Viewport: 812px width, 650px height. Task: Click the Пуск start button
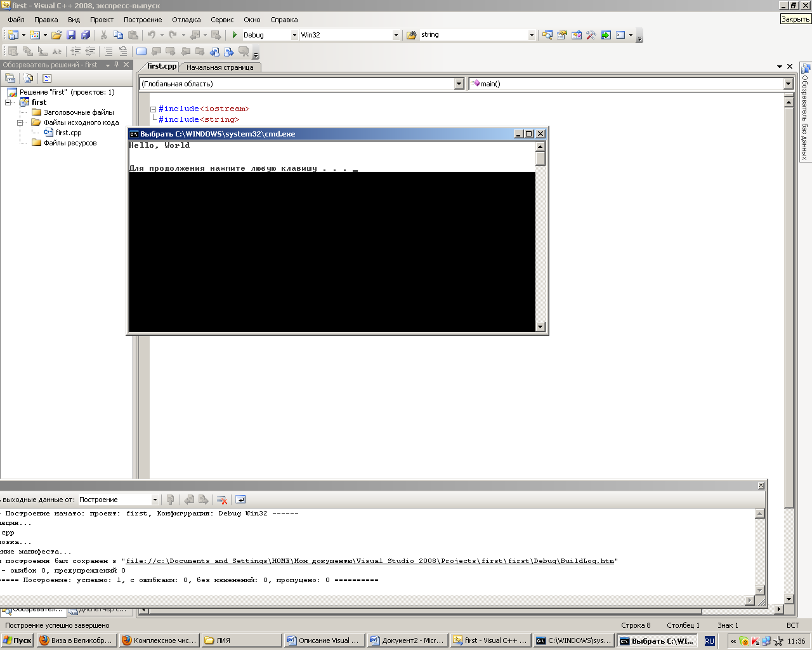[17, 640]
